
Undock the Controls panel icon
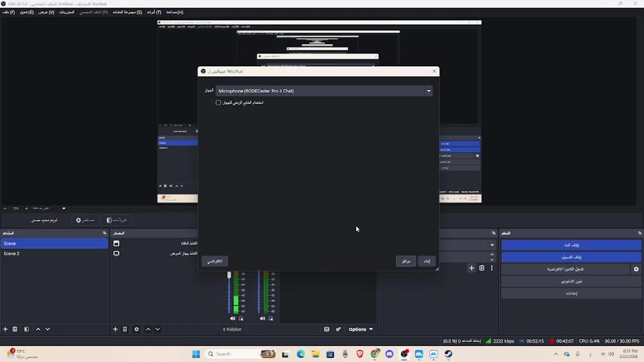640,233
